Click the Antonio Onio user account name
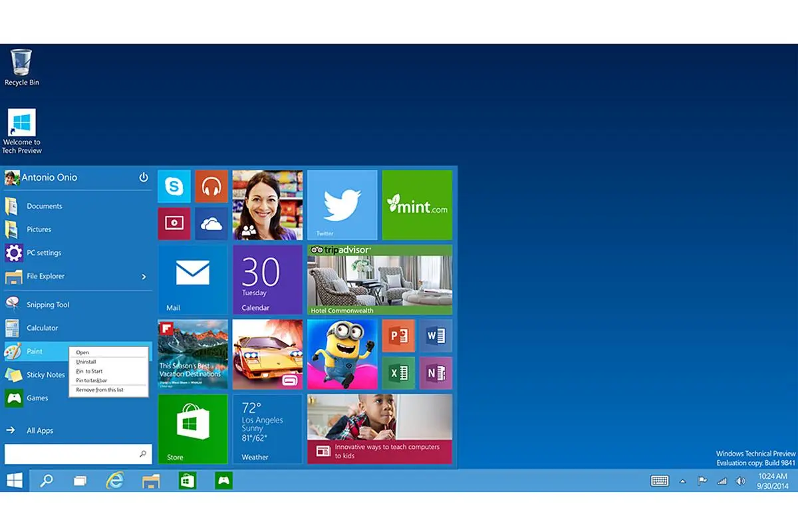798x532 pixels. tap(49, 178)
